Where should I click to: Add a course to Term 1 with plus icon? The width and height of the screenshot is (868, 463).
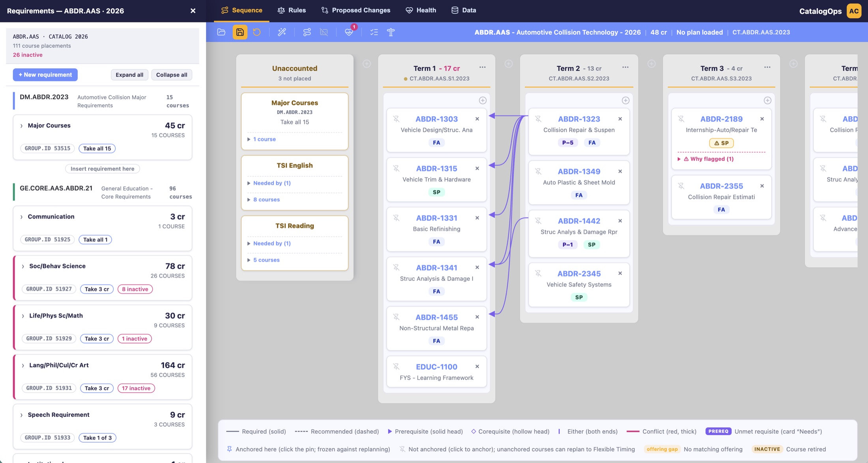pyautogui.click(x=483, y=100)
